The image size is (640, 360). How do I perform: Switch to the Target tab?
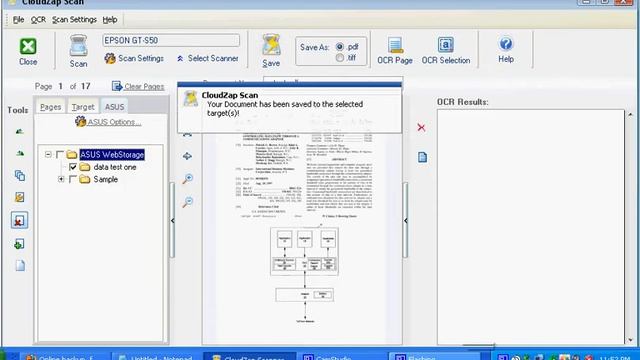(x=83, y=107)
